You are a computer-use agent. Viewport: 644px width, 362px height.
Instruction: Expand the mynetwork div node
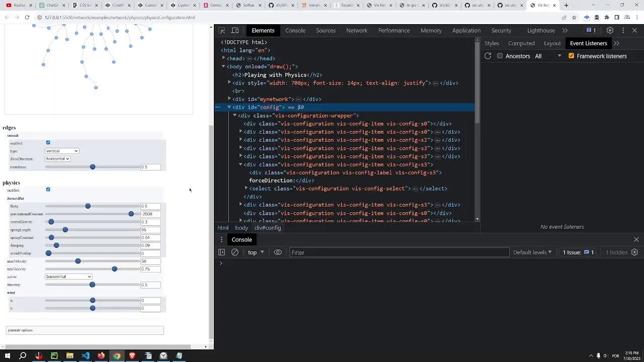[x=229, y=99]
